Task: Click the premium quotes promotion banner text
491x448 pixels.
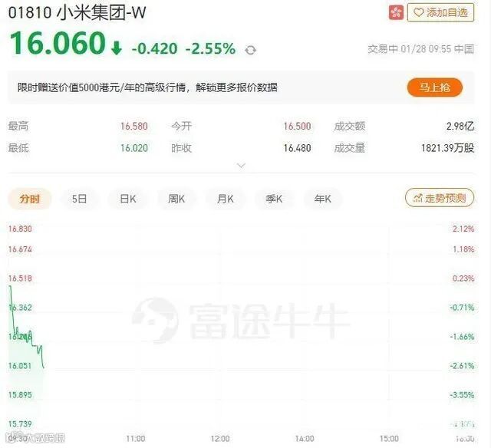Action: pyautogui.click(x=147, y=87)
